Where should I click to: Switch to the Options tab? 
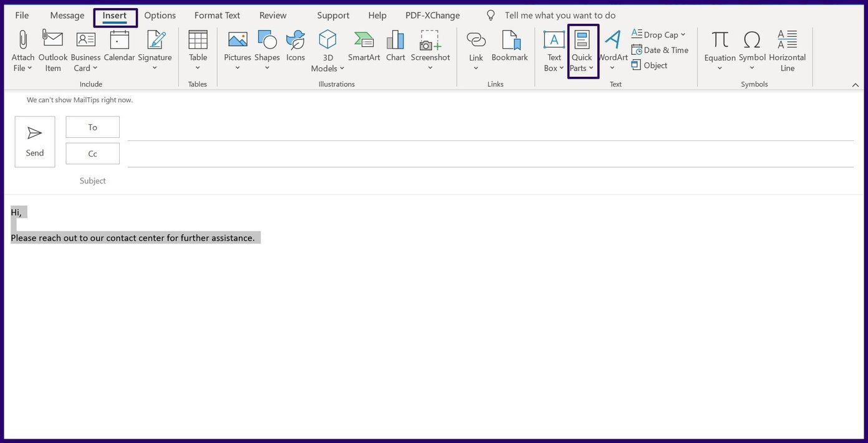point(160,15)
